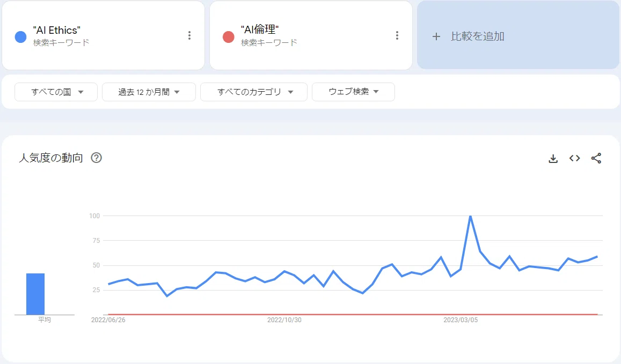The image size is (621, 364).
Task: Open the ウェブ検索 search type dropdown
Action: pos(353,92)
